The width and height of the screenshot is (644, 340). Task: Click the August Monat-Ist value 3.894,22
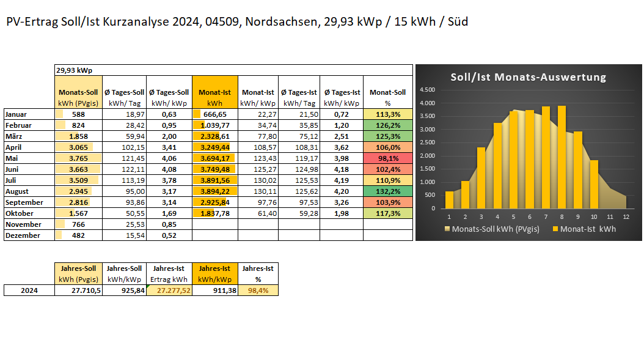pyautogui.click(x=215, y=191)
